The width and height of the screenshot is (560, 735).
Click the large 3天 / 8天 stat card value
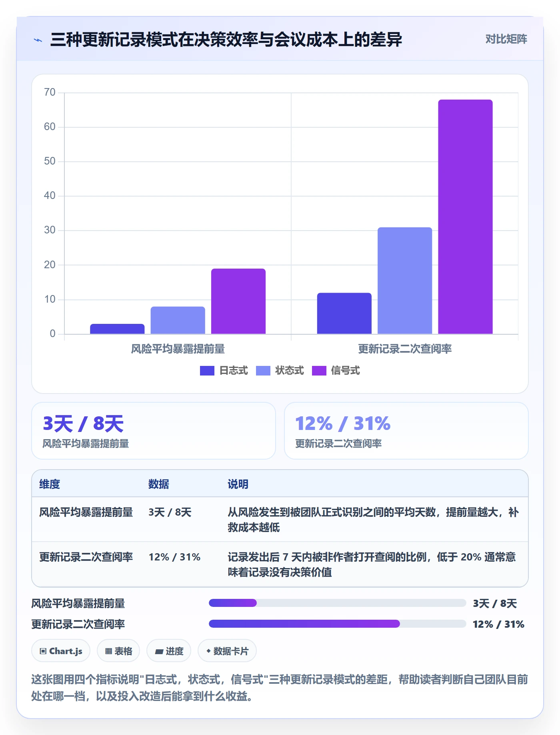click(83, 424)
